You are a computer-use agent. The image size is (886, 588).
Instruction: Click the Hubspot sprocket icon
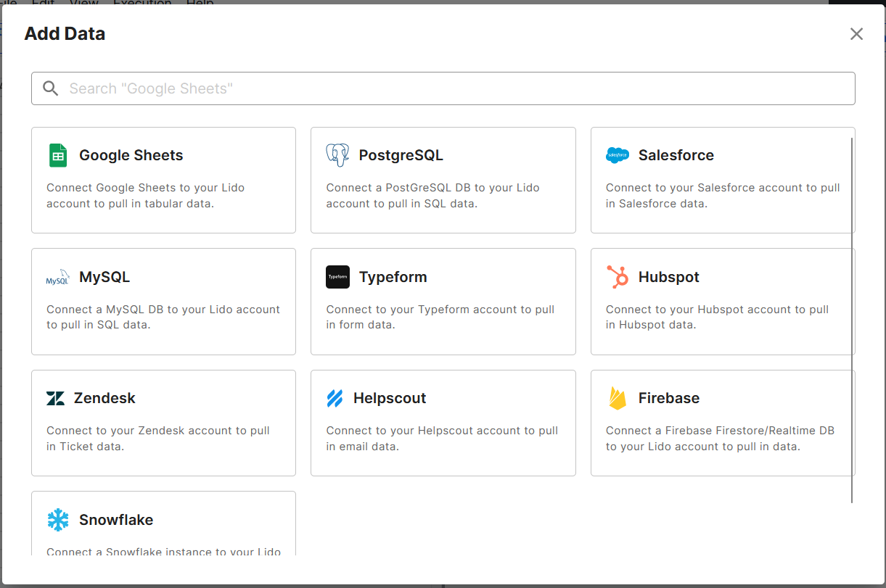(x=617, y=276)
